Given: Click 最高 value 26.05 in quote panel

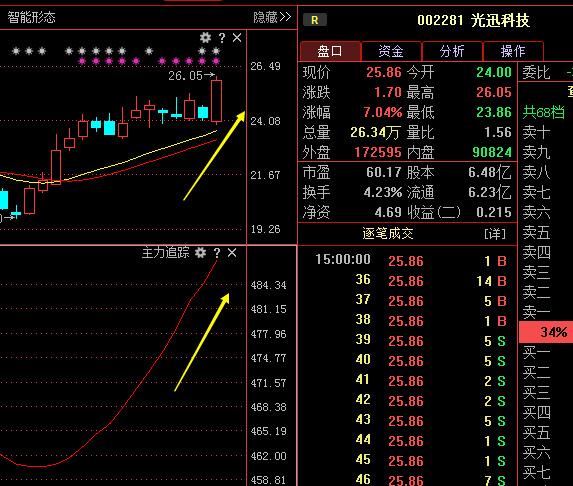Looking at the screenshot, I should click(494, 92).
